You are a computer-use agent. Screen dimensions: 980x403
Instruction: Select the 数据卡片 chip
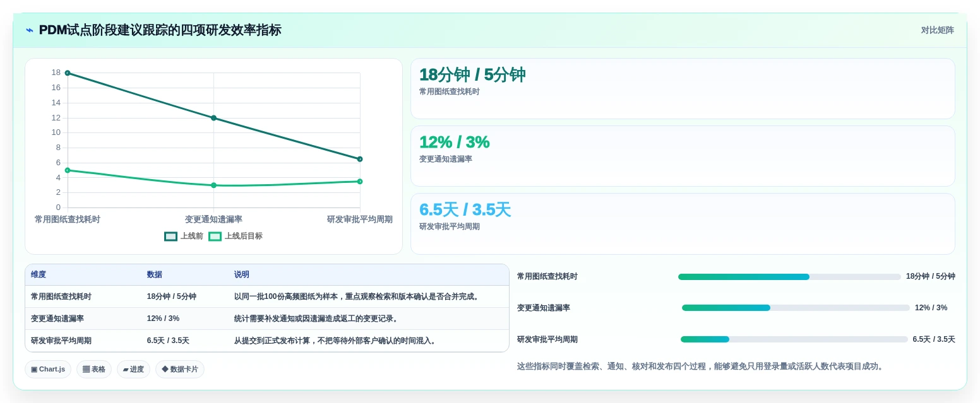point(180,370)
